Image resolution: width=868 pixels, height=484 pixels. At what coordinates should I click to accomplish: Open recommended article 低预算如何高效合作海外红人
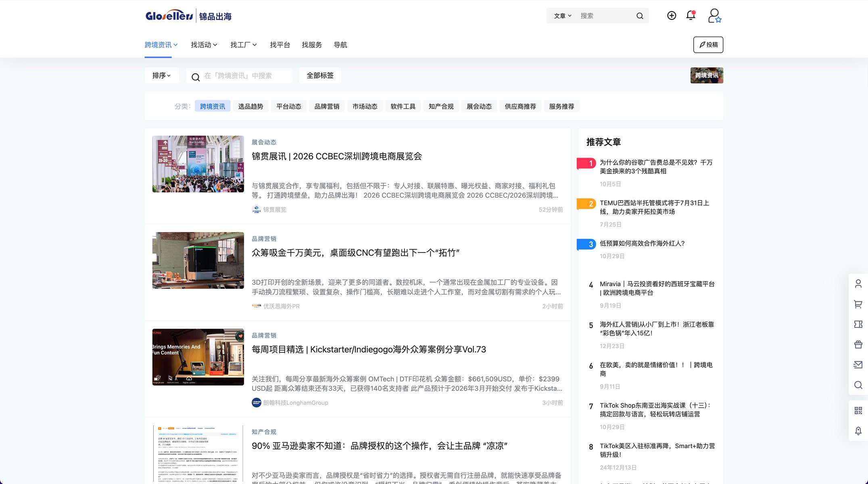tap(642, 244)
